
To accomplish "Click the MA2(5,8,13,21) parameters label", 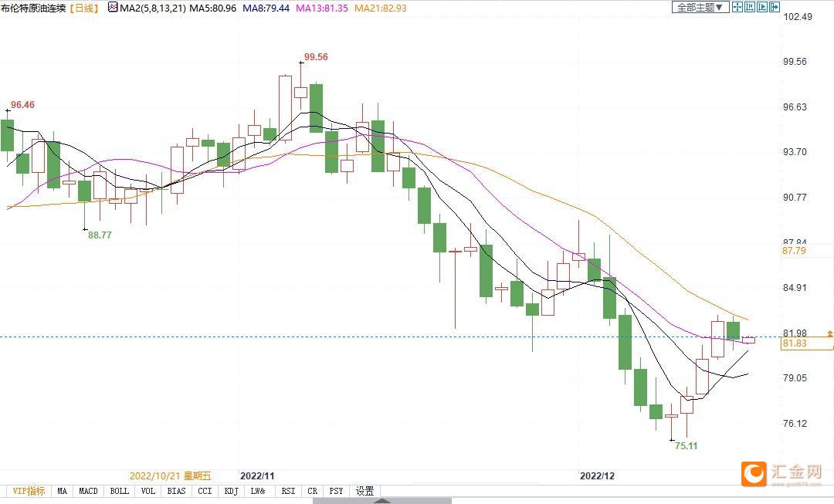I will coord(153,8).
